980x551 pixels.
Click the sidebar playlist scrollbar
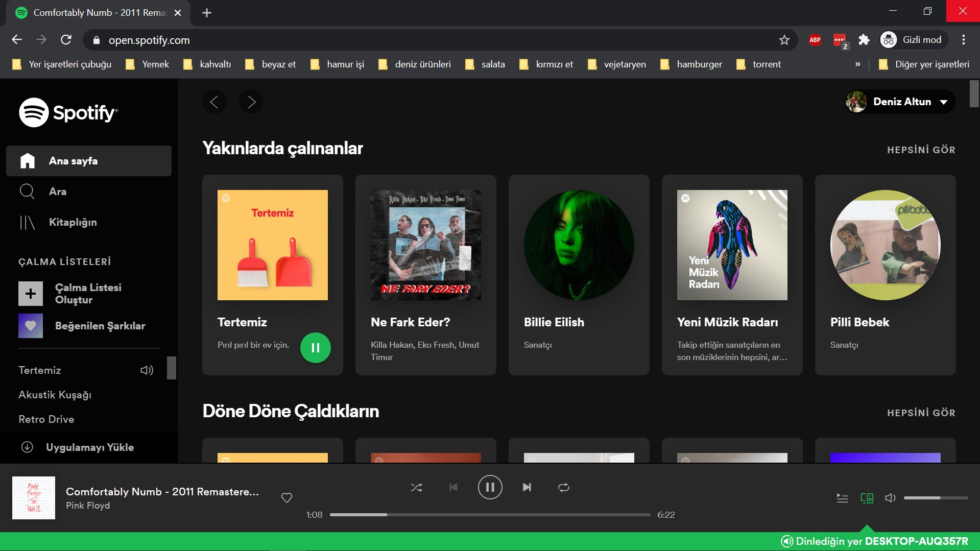pos(172,368)
